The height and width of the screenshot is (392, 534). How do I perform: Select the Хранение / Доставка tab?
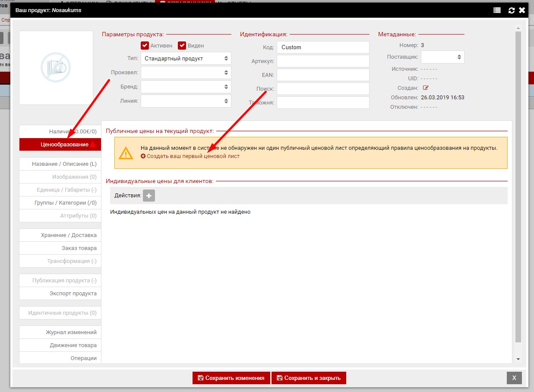point(69,235)
